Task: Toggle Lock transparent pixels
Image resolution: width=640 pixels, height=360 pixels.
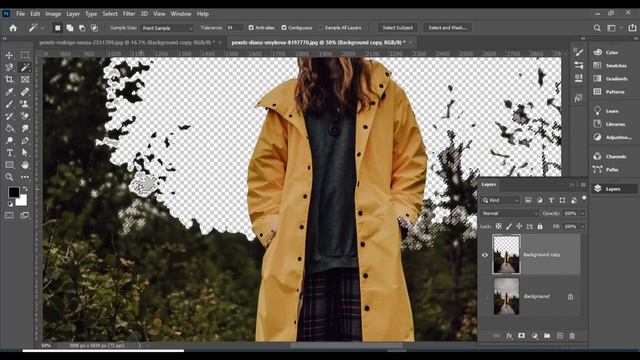Action: 498,226
